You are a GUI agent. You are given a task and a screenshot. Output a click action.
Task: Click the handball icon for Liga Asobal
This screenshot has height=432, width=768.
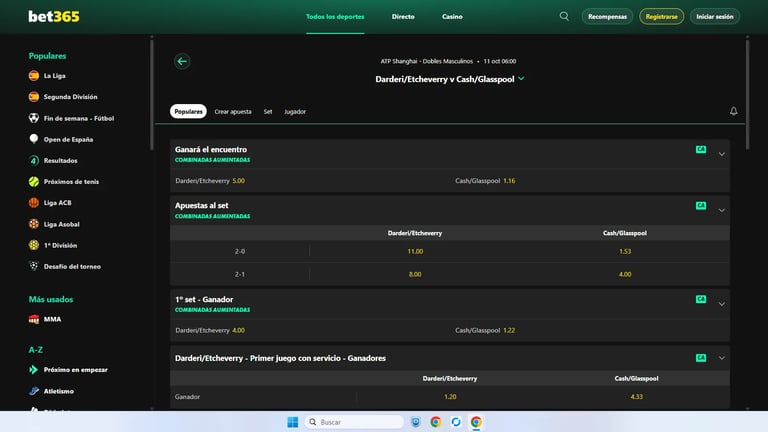click(x=34, y=224)
